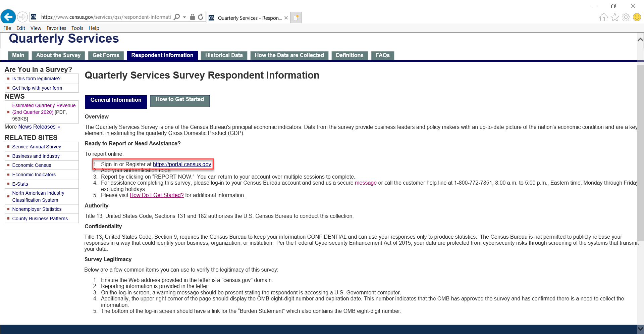644x334 pixels.
Task: Switch to the How to Get Started tab
Action: click(x=180, y=100)
